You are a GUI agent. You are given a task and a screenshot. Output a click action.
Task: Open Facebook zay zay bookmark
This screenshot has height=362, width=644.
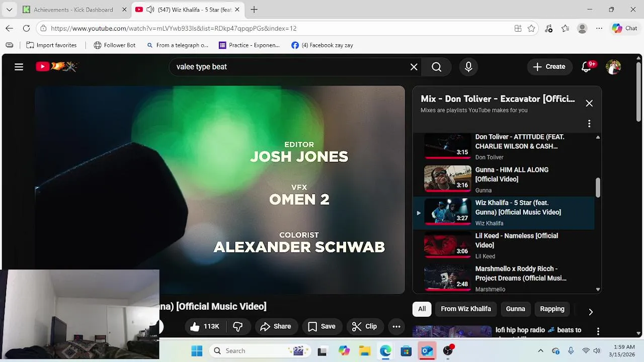pos(322,45)
